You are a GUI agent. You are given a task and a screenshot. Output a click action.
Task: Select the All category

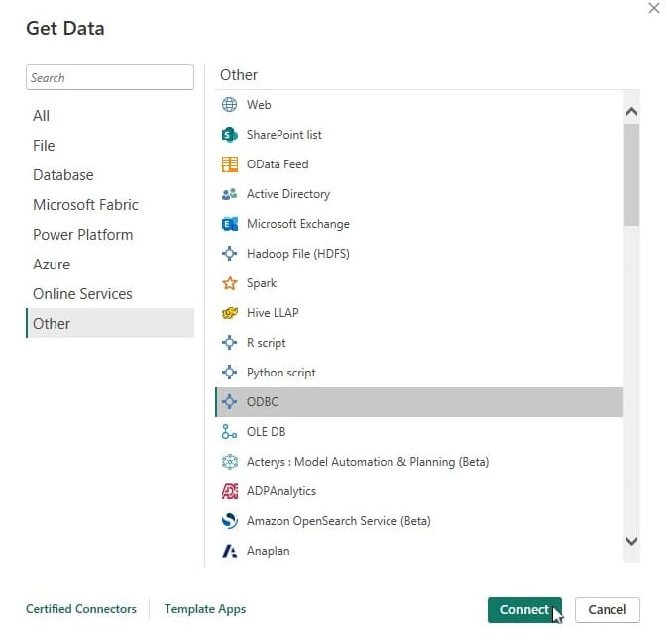110,116
